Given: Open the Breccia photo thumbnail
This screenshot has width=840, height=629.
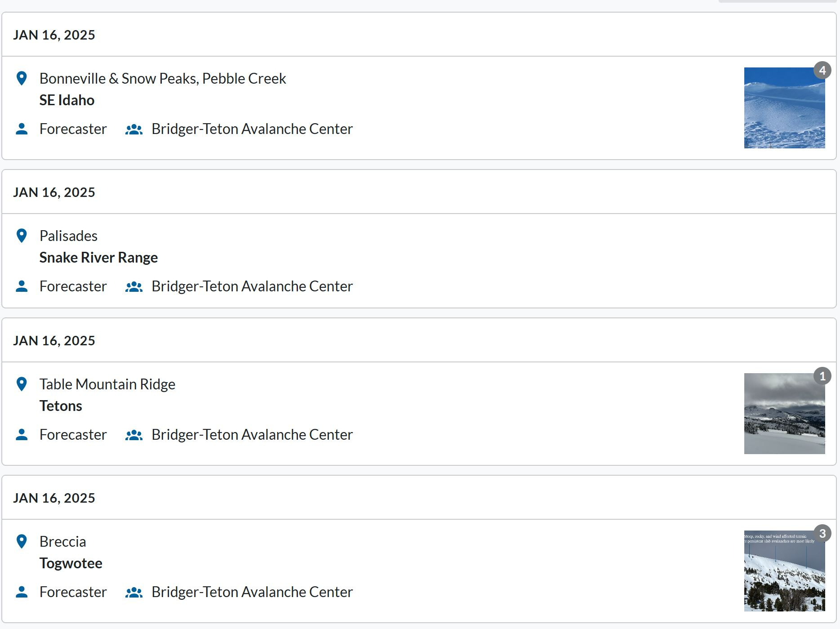Looking at the screenshot, I should pos(784,571).
